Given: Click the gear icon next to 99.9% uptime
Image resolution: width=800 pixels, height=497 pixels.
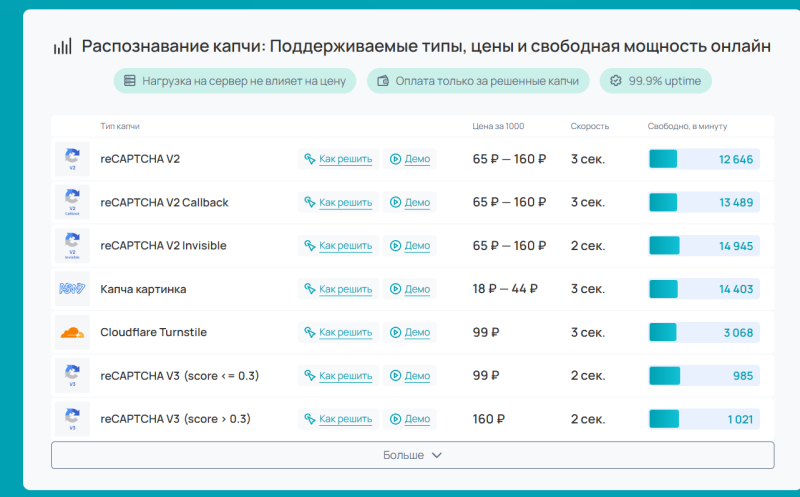Looking at the screenshot, I should [x=616, y=81].
